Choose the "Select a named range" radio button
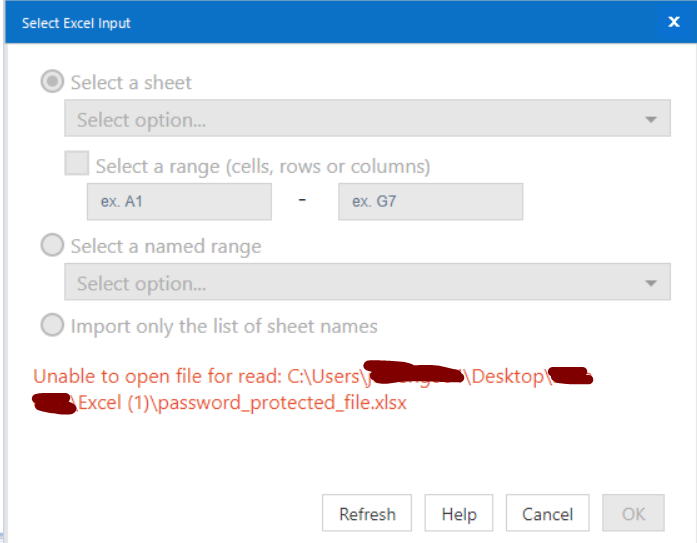 click(52, 246)
